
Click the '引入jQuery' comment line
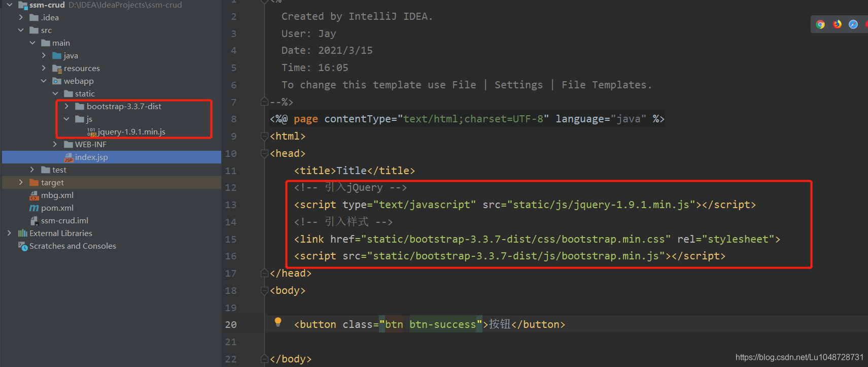pos(351,187)
